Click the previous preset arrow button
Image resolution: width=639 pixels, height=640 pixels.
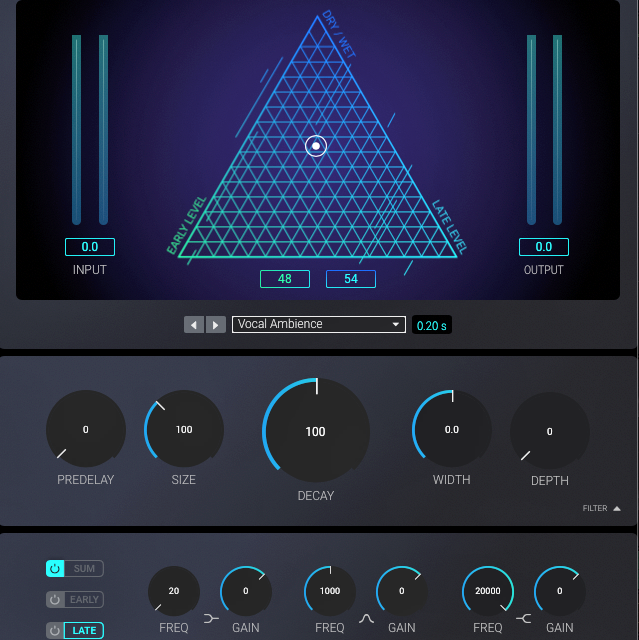(x=194, y=325)
